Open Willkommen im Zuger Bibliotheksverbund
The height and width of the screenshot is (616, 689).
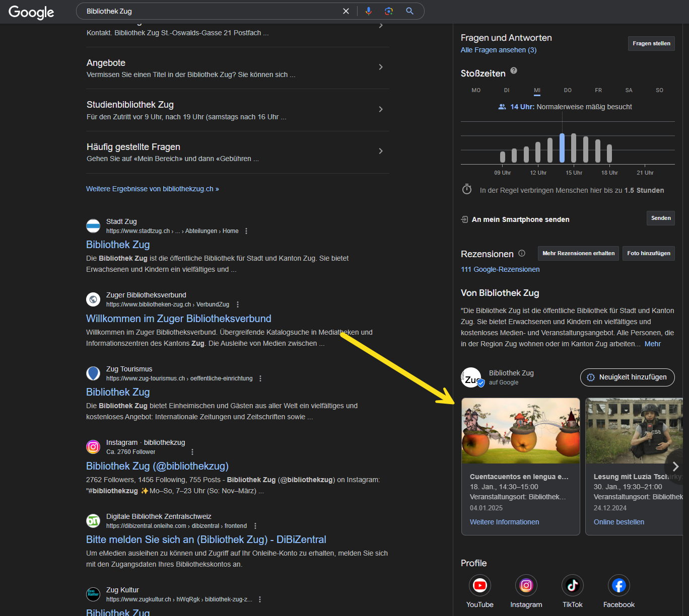point(179,319)
